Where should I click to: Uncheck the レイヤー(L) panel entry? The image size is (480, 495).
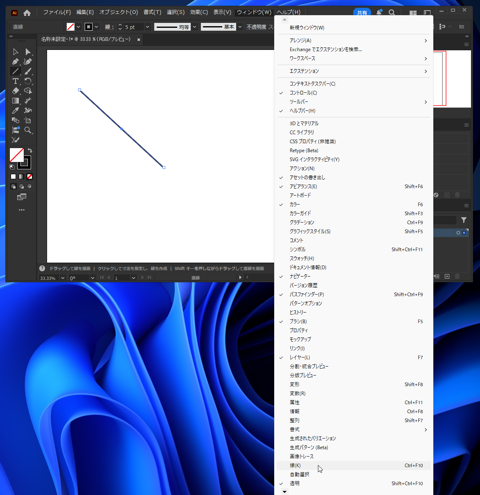353,357
